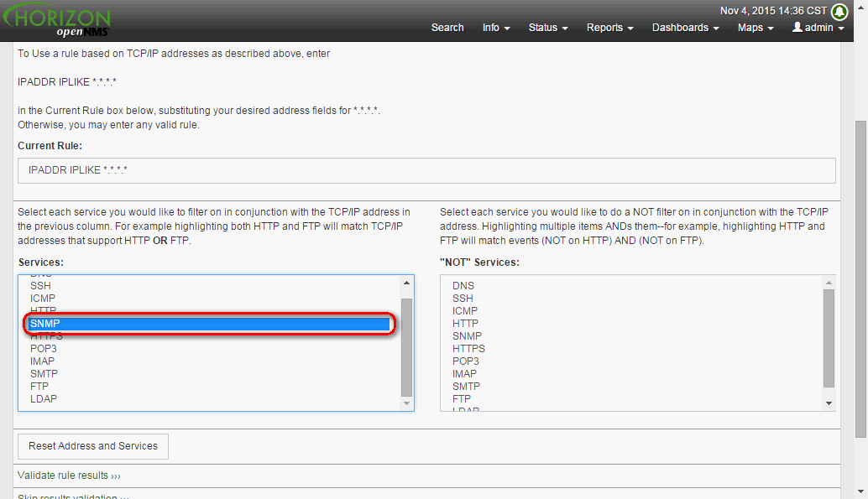Viewport: 868px width, 499px height.
Task: Select IMAP in Services list
Action: click(x=42, y=361)
